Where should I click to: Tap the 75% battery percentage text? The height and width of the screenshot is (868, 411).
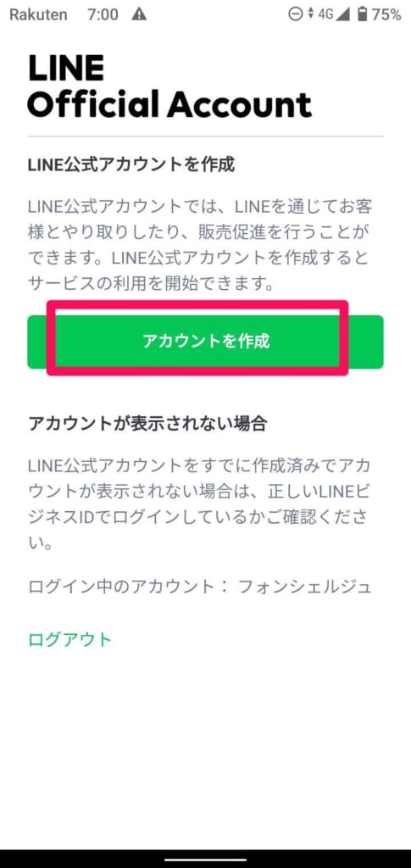click(386, 14)
